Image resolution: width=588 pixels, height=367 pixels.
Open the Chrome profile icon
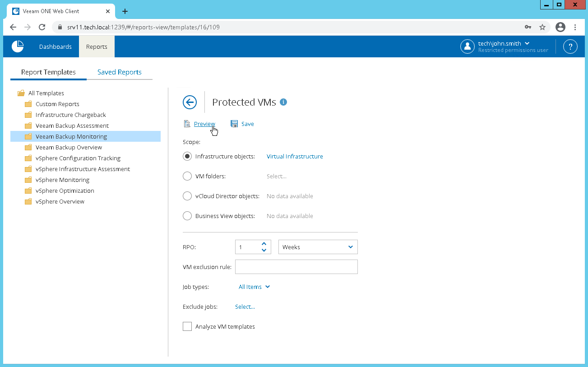pyautogui.click(x=560, y=27)
